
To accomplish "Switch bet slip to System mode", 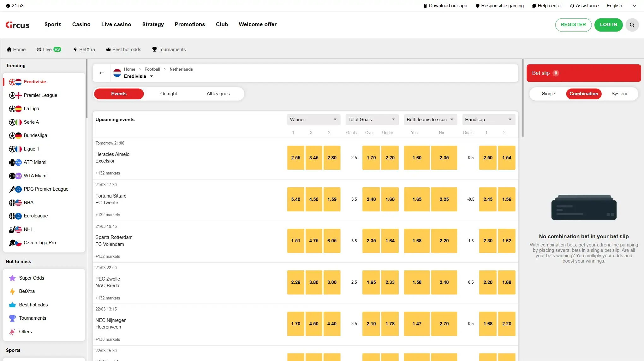I will pyautogui.click(x=619, y=94).
